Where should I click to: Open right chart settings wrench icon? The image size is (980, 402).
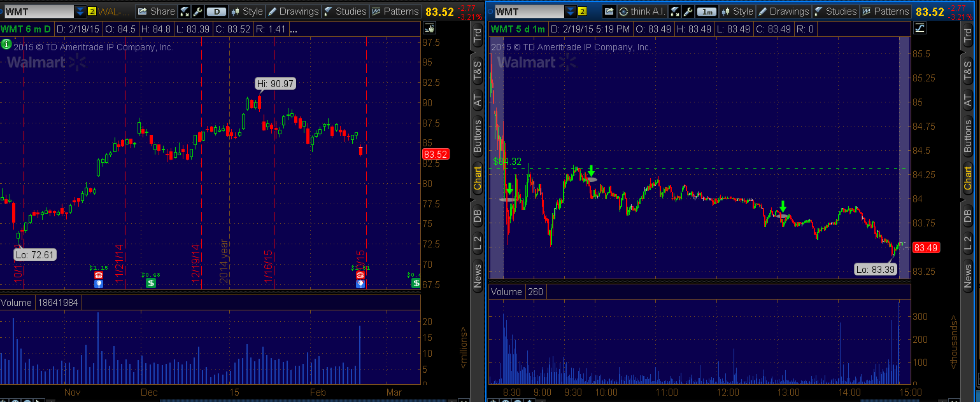687,11
